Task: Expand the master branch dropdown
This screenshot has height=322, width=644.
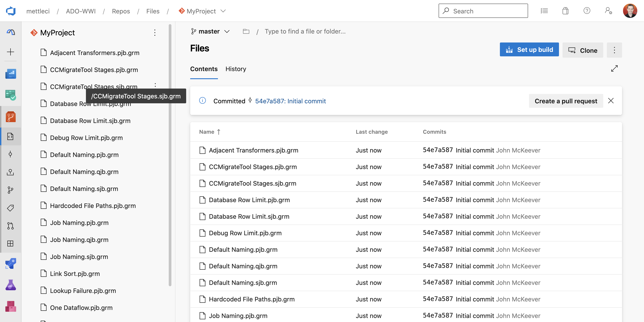Action: coord(210,32)
